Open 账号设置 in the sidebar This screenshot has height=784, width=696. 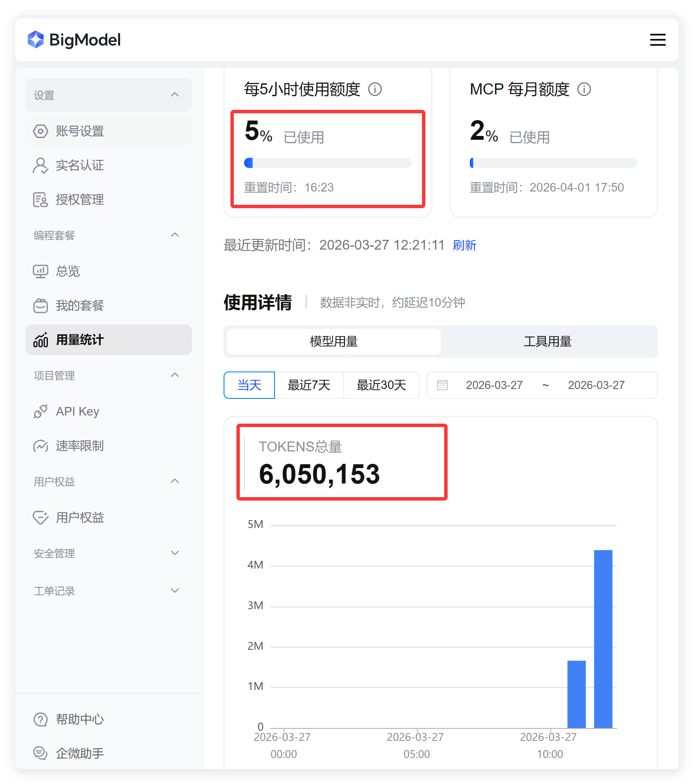tap(80, 131)
